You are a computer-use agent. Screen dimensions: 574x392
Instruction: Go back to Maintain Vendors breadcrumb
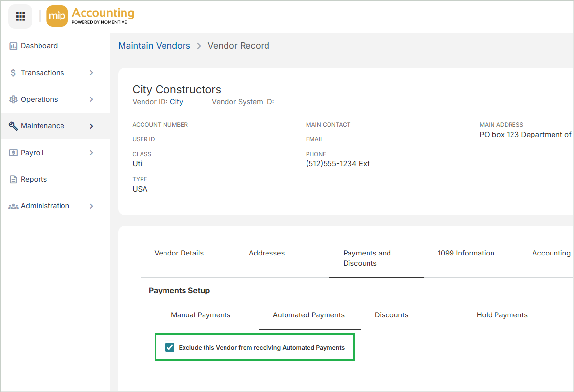coord(154,46)
